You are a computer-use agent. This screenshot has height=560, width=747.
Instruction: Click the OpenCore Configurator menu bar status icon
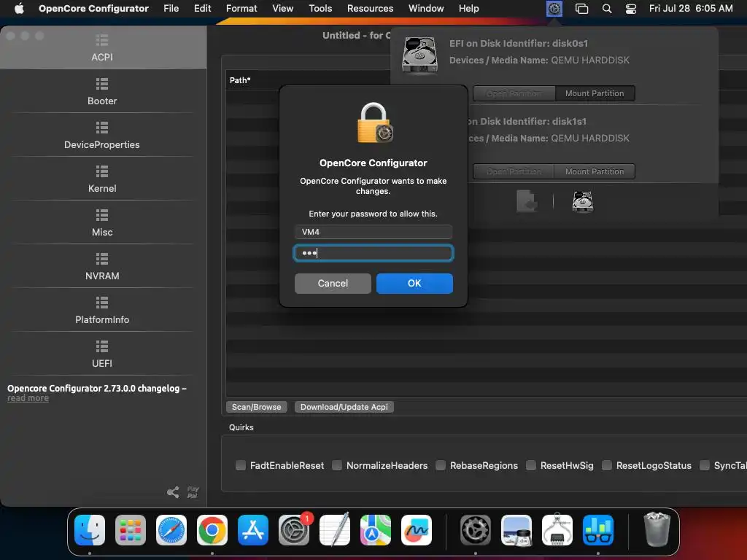[x=554, y=9]
